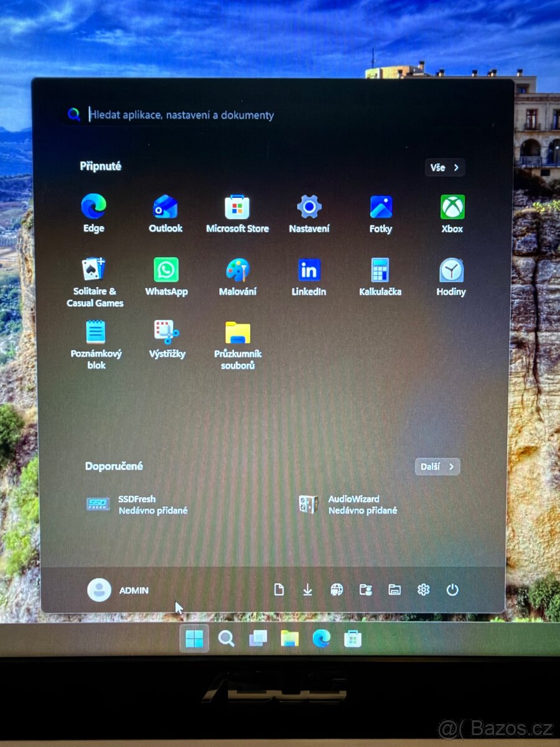Open Microsoft Store pinned icon
The image size is (560, 747).
click(237, 214)
